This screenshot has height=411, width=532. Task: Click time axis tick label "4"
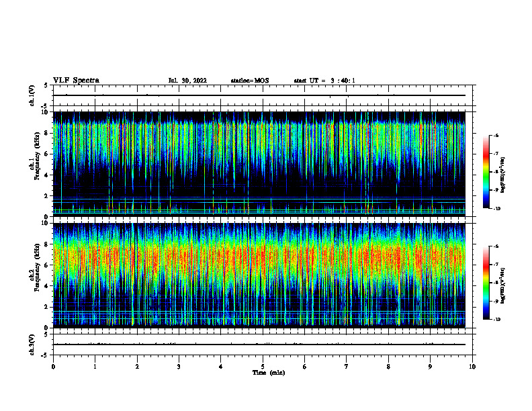(221, 367)
